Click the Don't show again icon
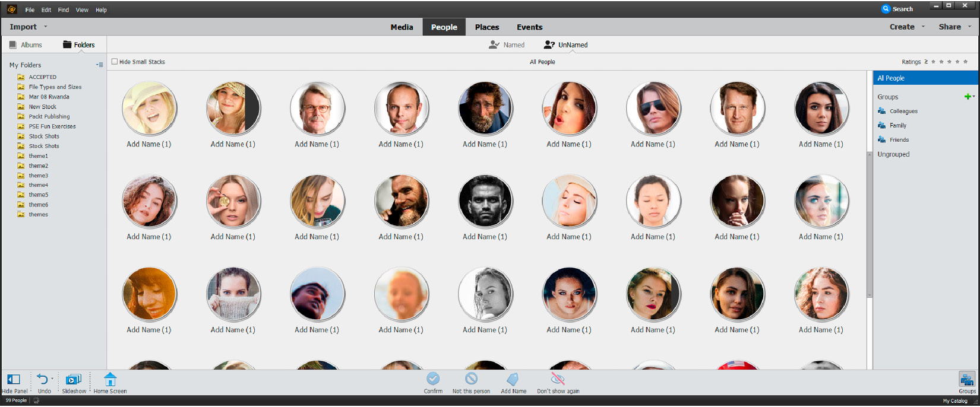The height and width of the screenshot is (407, 980). 557,379
